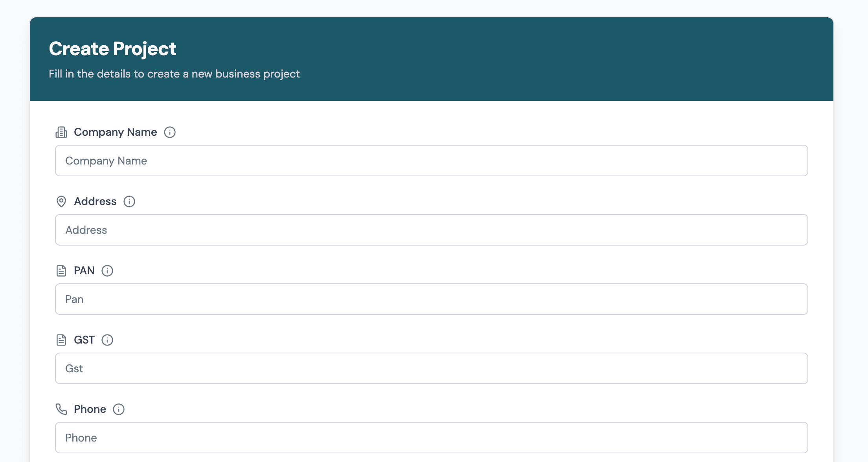
Task: Click the map pin icon beside Address
Action: pos(61,201)
